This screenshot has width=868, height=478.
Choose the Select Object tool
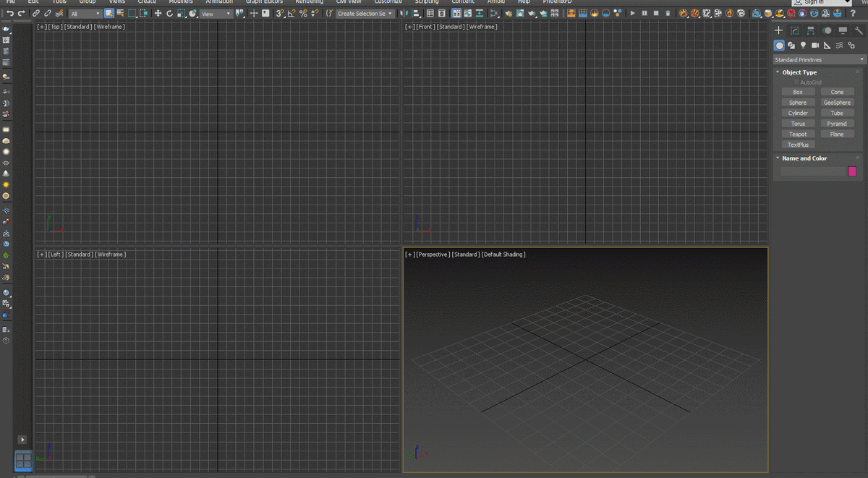click(109, 13)
